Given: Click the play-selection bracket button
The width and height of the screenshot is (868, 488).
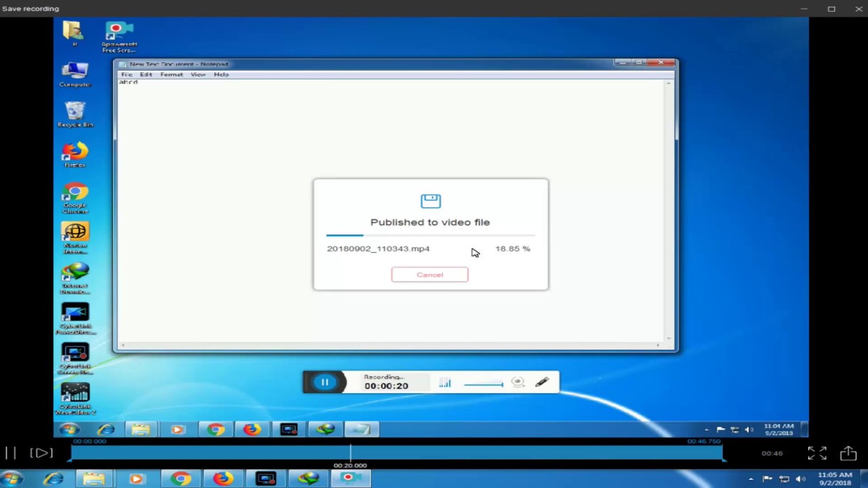Looking at the screenshot, I should click(x=41, y=453).
